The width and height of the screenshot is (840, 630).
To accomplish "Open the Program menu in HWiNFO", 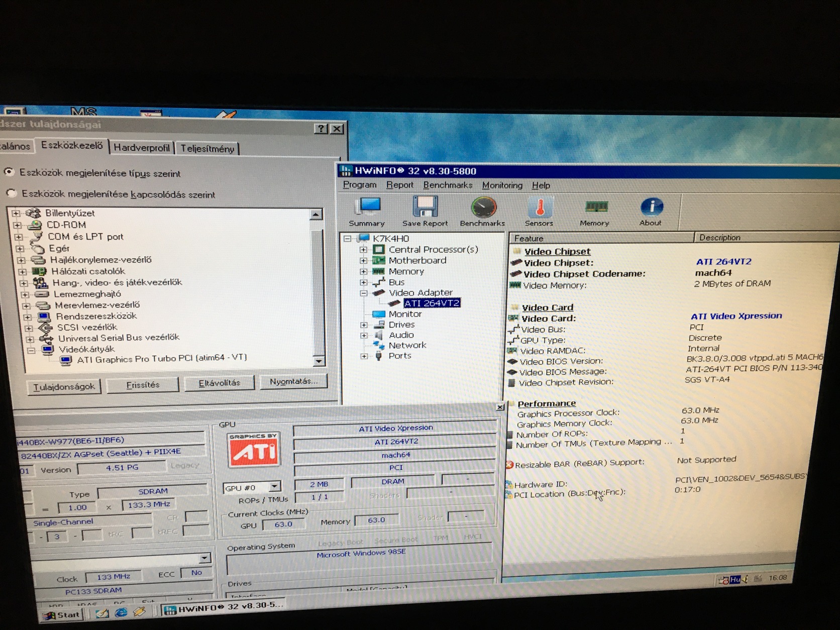I will pyautogui.click(x=360, y=185).
